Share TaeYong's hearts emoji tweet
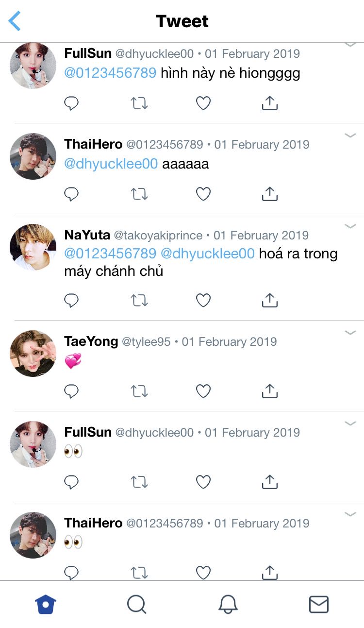The width and height of the screenshot is (364, 628). (269, 391)
